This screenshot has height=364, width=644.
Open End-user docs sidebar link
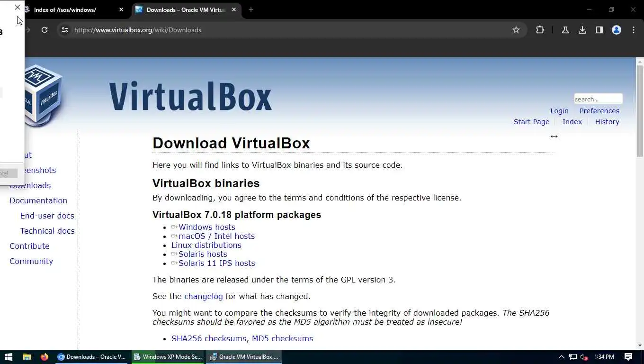click(47, 216)
